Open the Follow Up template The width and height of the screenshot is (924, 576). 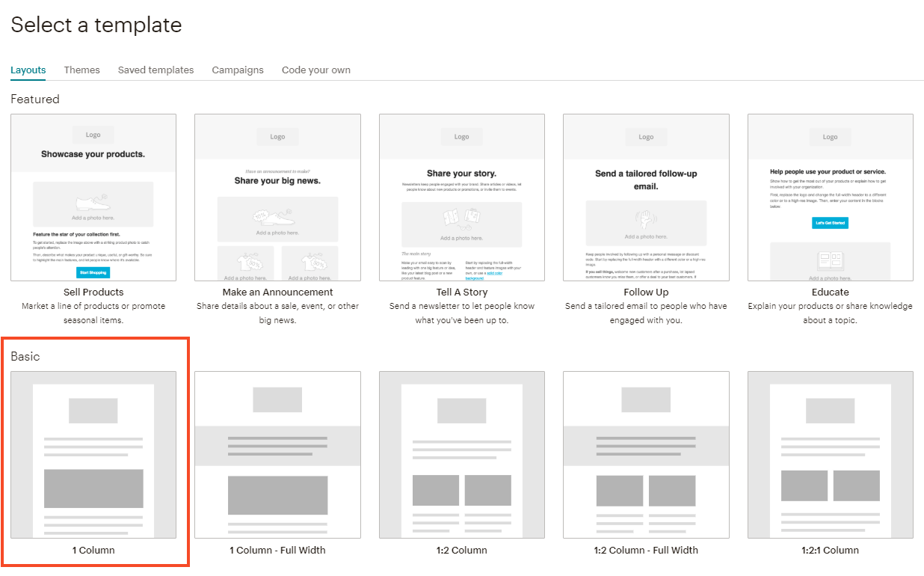[646, 197]
